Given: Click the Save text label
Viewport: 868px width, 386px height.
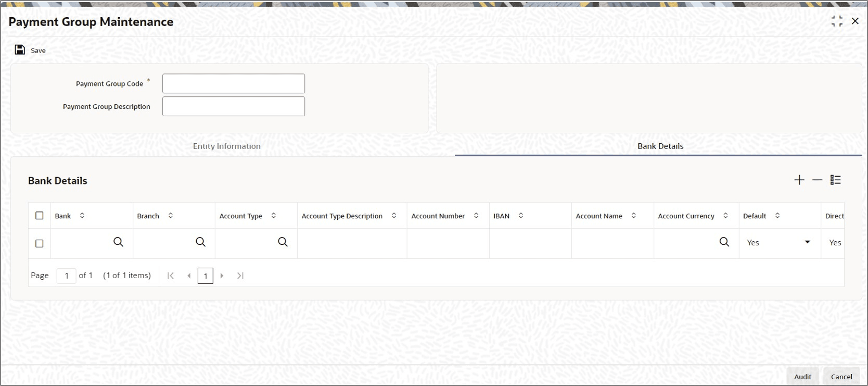Looking at the screenshot, I should click(38, 51).
